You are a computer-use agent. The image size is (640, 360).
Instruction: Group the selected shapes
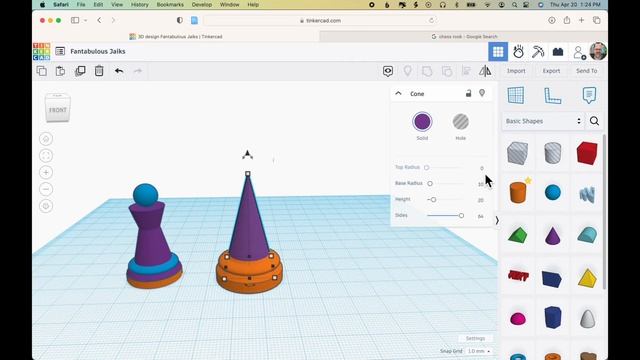pos(427,71)
